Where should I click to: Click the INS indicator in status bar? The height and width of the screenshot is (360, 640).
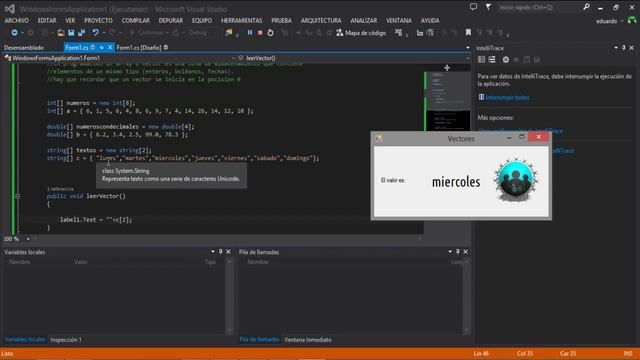click(x=628, y=353)
